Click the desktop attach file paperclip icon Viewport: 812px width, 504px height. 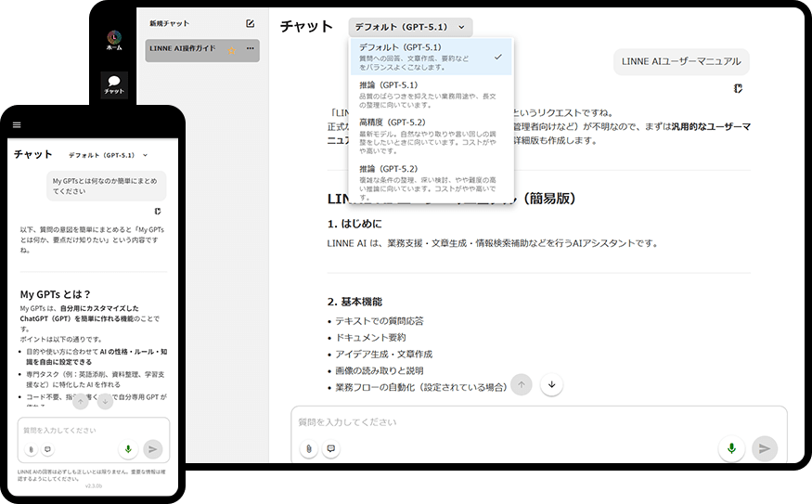(x=309, y=448)
